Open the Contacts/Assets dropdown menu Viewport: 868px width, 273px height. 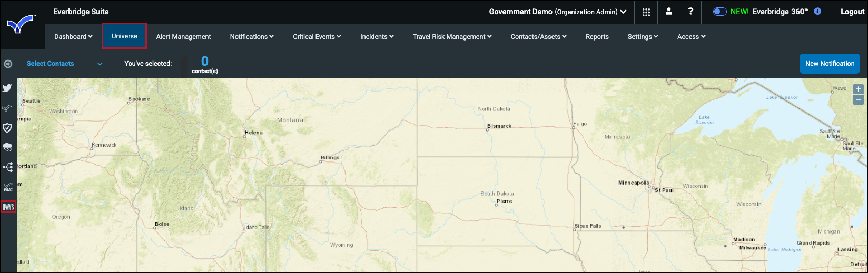[x=538, y=36]
